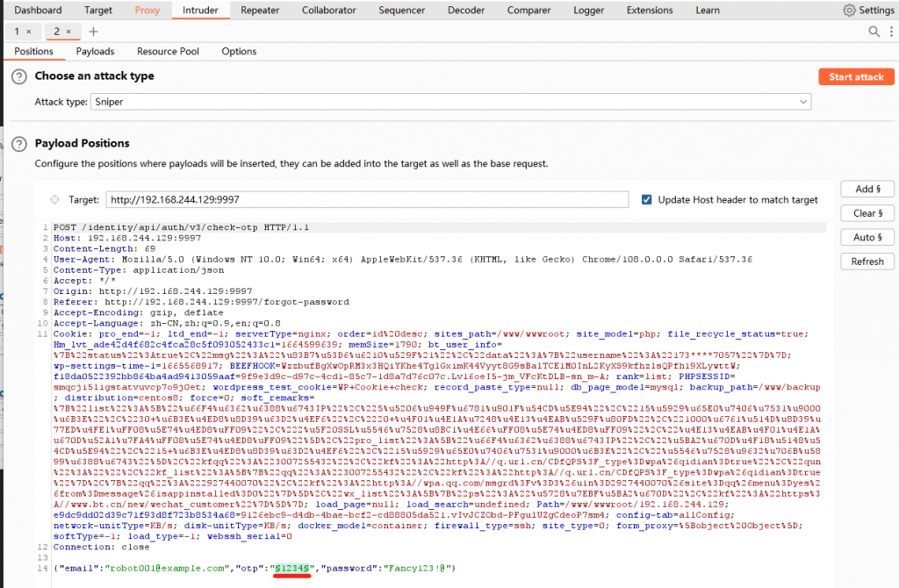Click the Refresh button
The image size is (899, 588).
[x=867, y=262]
